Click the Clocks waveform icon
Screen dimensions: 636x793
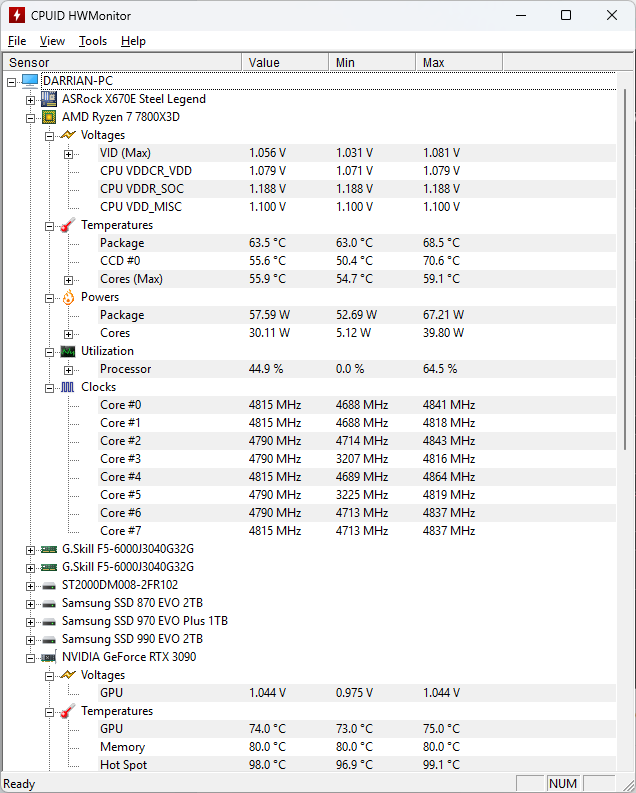pos(67,387)
